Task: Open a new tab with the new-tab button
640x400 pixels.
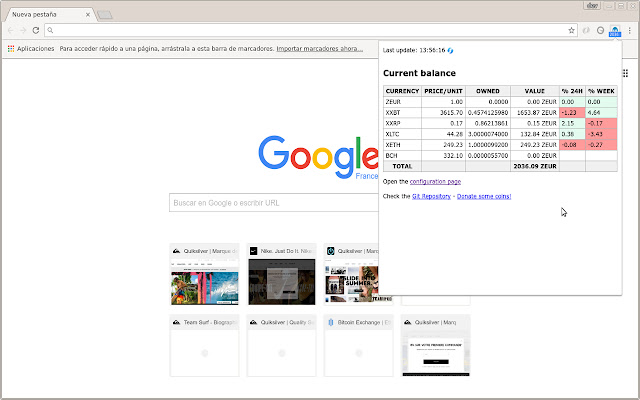Action: pyautogui.click(x=105, y=15)
